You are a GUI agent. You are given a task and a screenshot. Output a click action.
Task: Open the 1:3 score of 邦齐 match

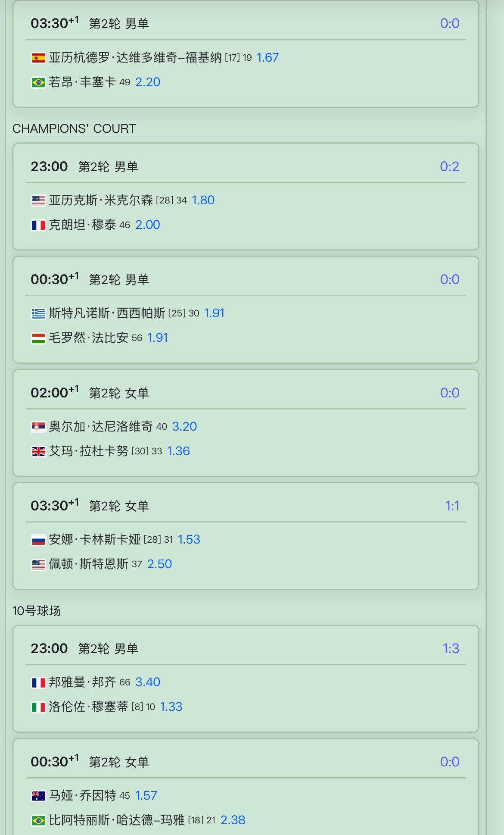(451, 648)
